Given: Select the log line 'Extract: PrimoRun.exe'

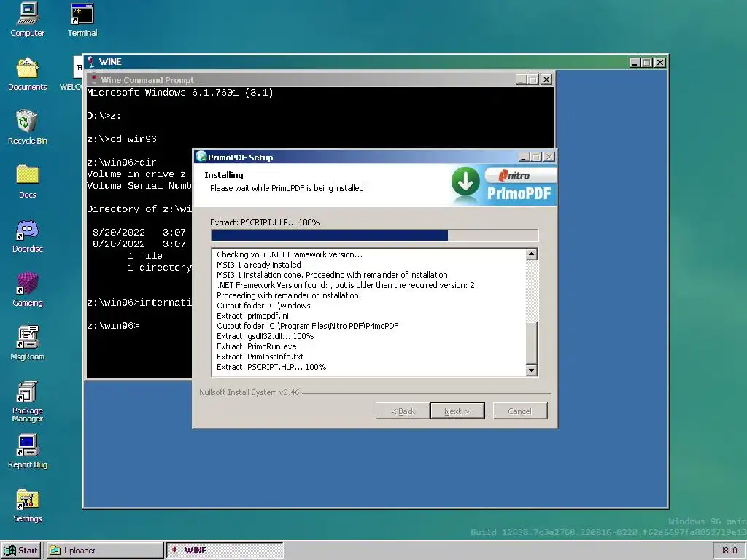Looking at the screenshot, I should (256, 346).
